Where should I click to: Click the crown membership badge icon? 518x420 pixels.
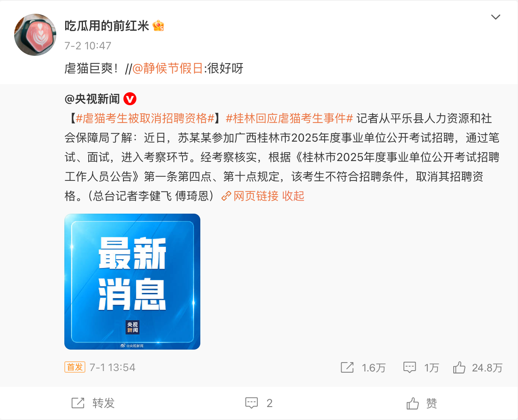click(x=158, y=26)
